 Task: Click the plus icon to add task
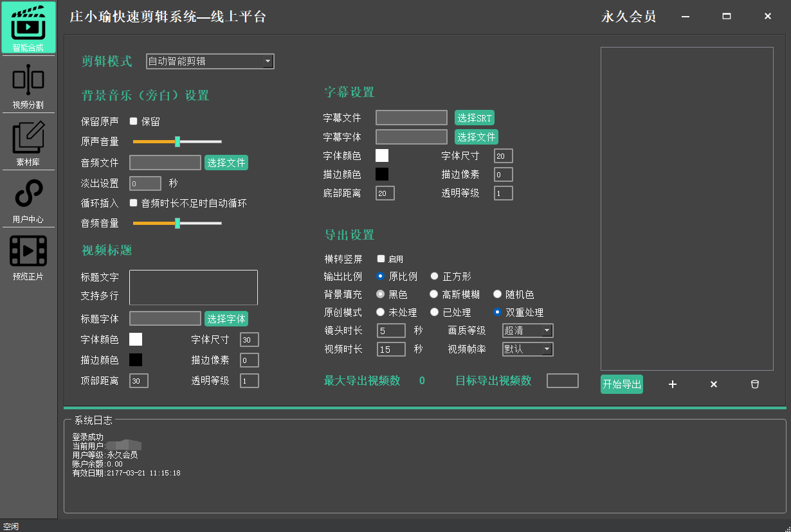673,384
